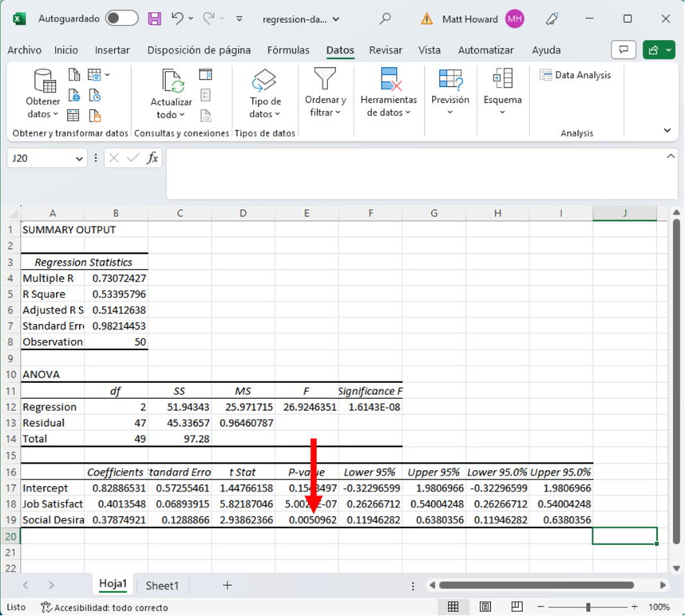
Task: Select Normal view button in status bar
Action: [x=453, y=607]
